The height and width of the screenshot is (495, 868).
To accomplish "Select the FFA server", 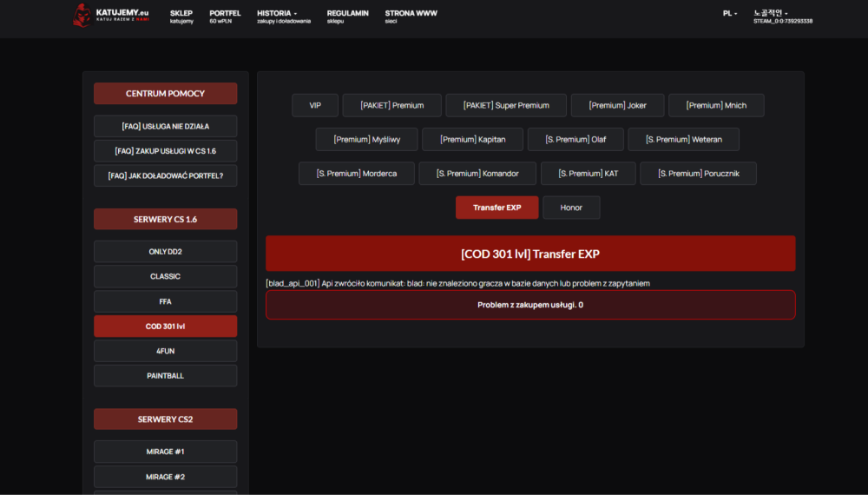I will [x=166, y=301].
